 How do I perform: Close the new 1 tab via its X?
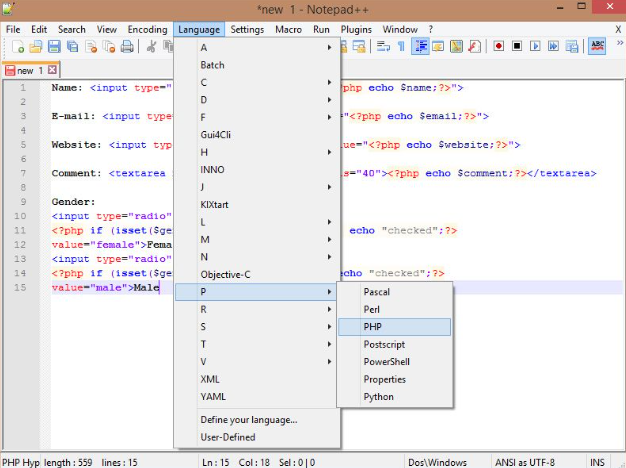point(52,70)
